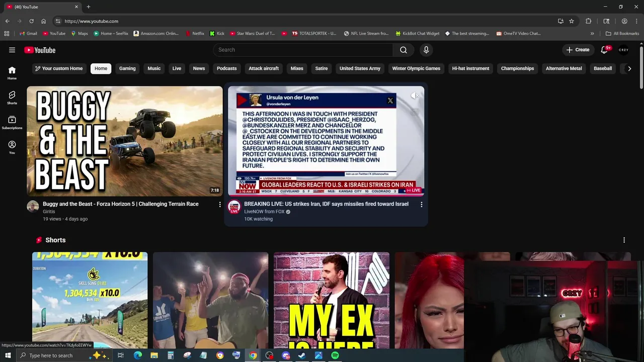Bookmark this page with the star
The height and width of the screenshot is (362, 644).
572,21
